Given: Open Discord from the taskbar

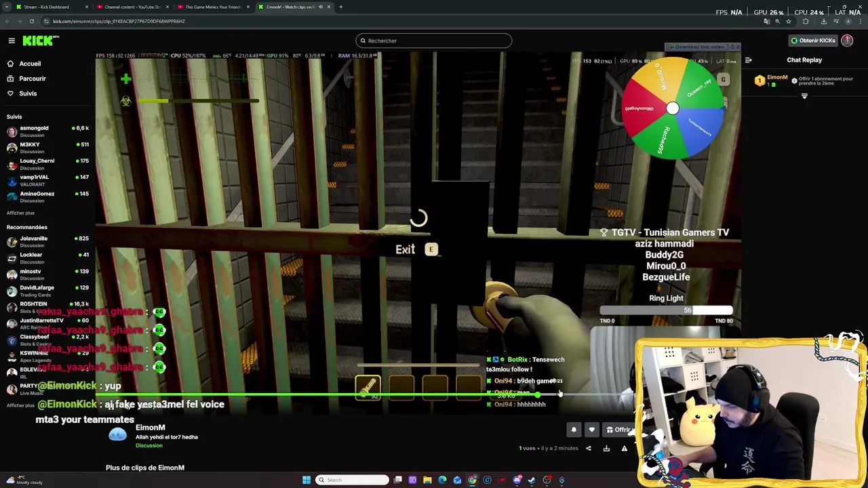Looking at the screenshot, I should (x=517, y=480).
